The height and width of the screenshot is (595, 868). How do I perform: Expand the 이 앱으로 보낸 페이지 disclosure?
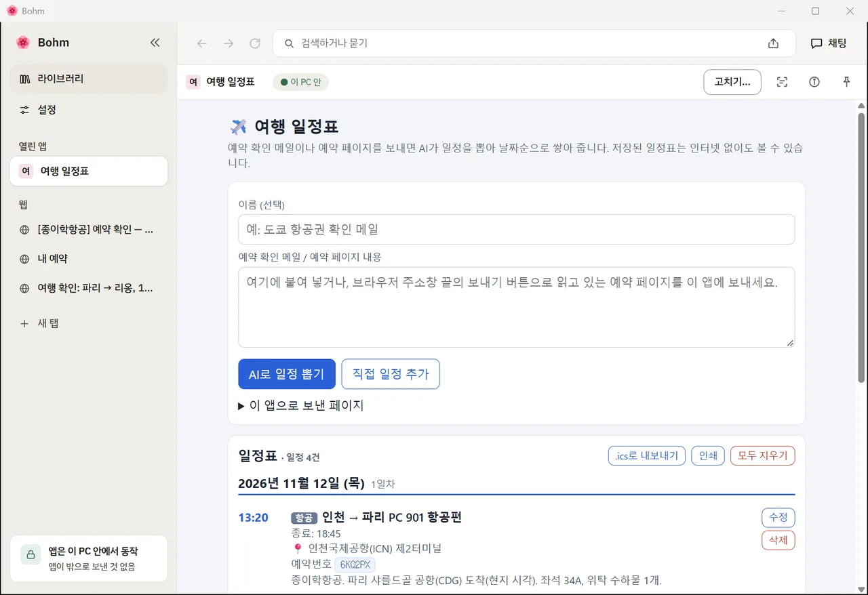coord(301,406)
